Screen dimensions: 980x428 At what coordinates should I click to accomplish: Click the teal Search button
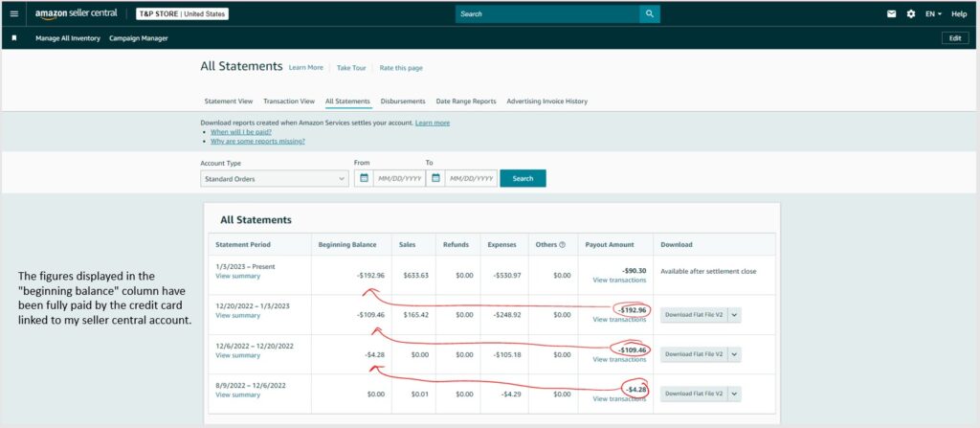pos(523,178)
